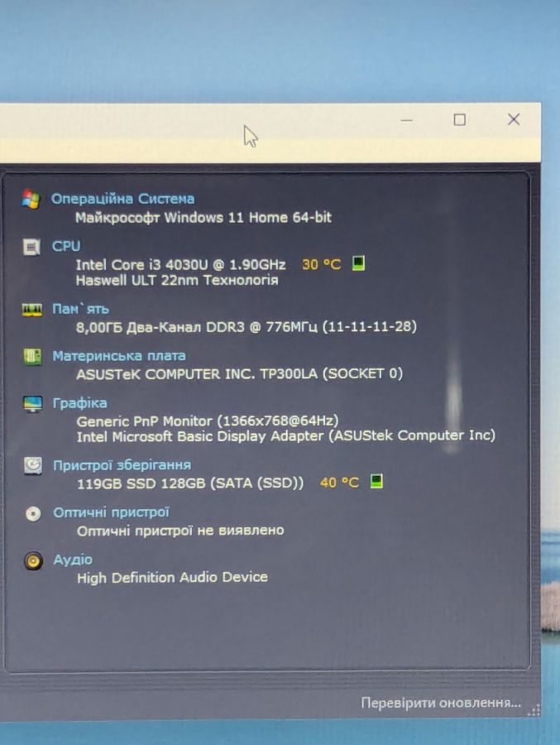This screenshot has height=745, width=560.
Task: Select text Intel Microsoft Basic Display Adapter
Action: tap(200, 436)
